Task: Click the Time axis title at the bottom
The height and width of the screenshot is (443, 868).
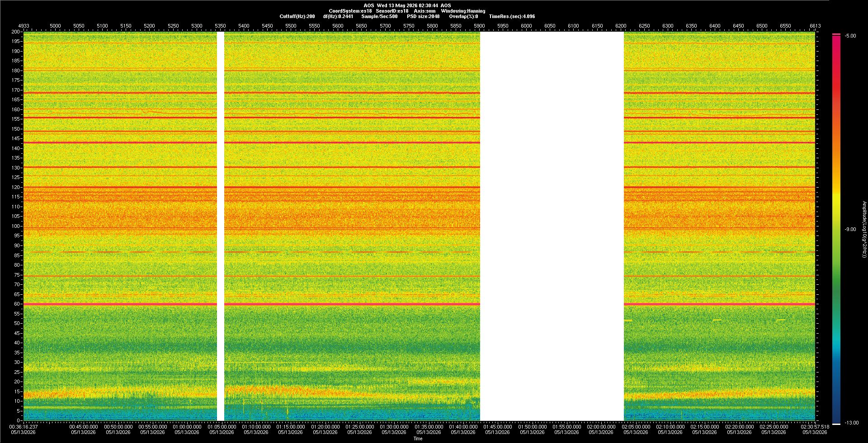Action: tap(418, 438)
